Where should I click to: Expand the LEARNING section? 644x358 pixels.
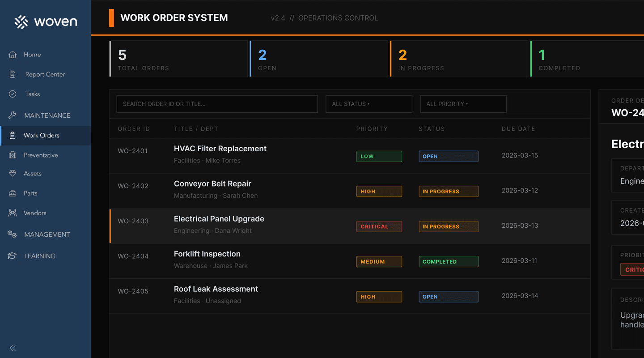coord(45,256)
